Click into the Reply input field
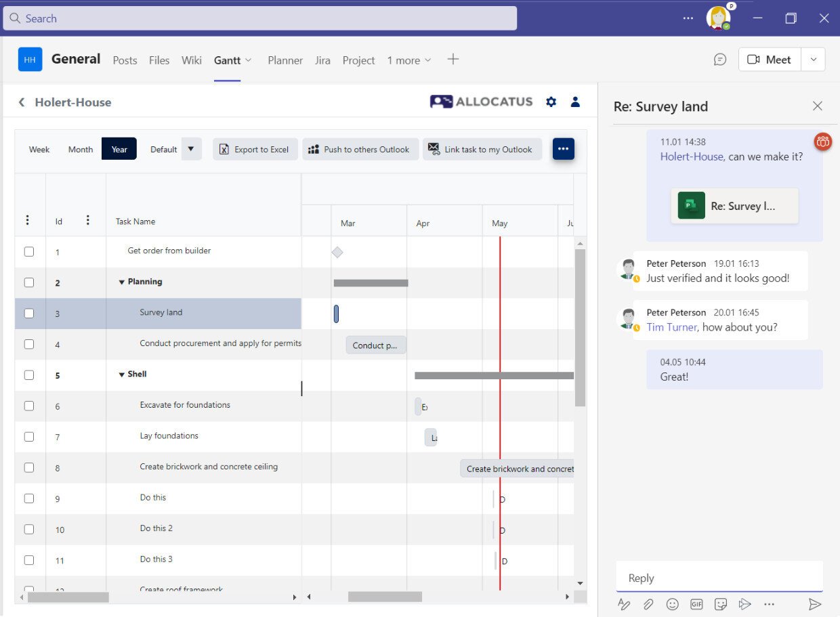Image resolution: width=840 pixels, height=617 pixels. [719, 578]
